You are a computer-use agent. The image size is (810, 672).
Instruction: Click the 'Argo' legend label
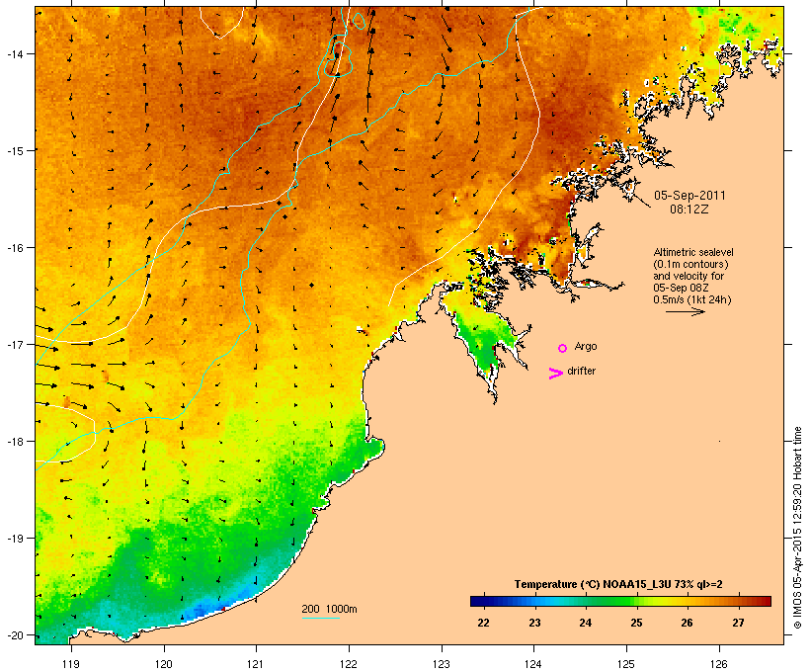586,346
